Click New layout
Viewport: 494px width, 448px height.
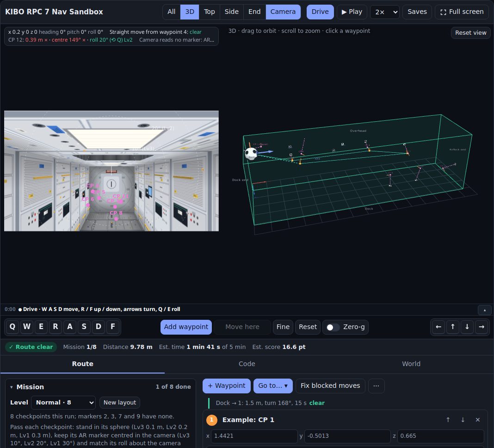(120, 403)
